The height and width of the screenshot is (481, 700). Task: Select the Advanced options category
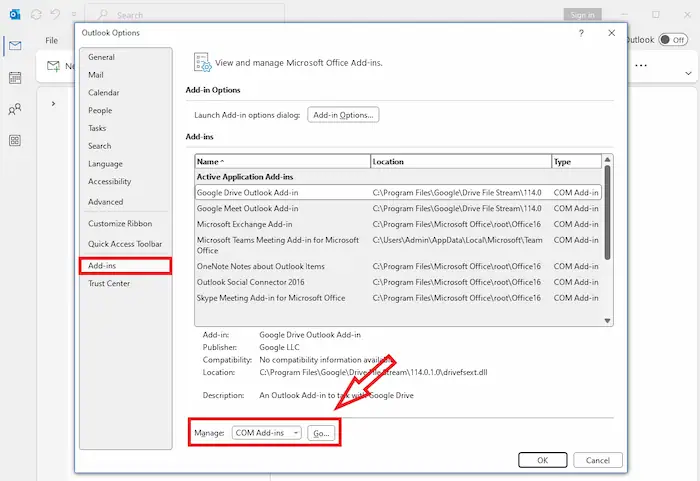pyautogui.click(x=105, y=202)
